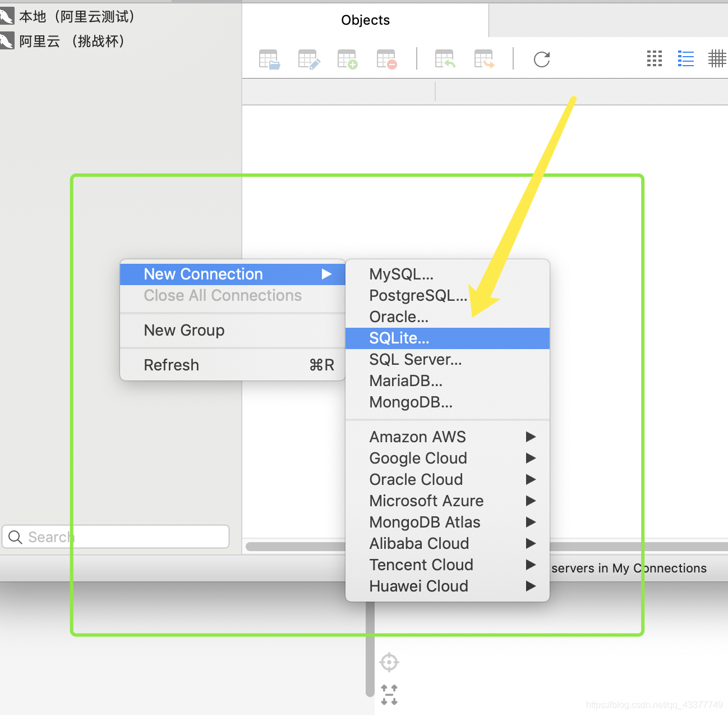Screen dimensions: 728x715
Task: Expand Google Cloud submenu
Action: (x=448, y=458)
